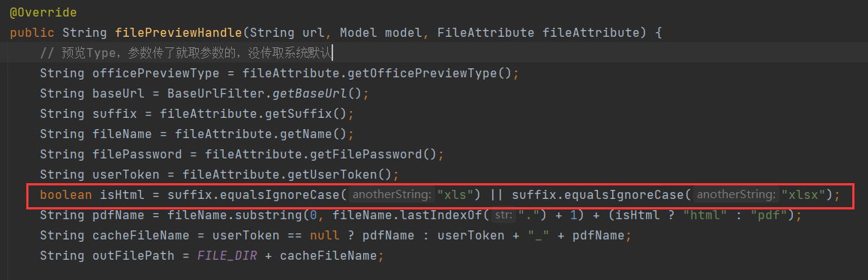
Task: Click the @Override annotation
Action: point(44,12)
